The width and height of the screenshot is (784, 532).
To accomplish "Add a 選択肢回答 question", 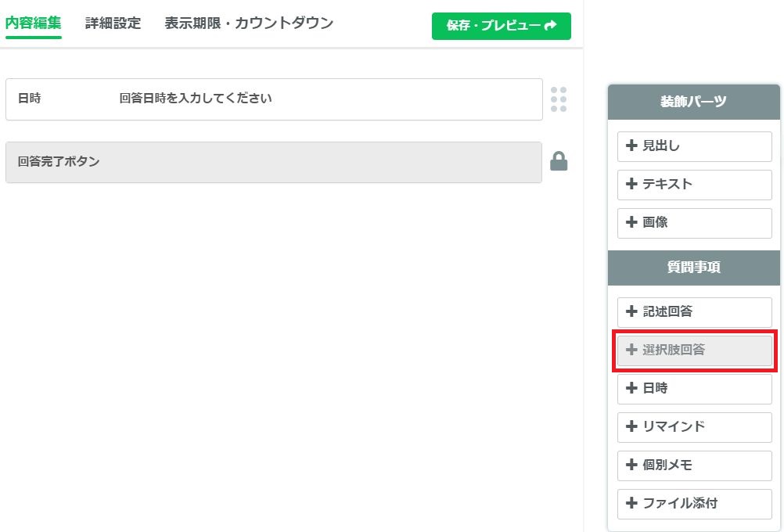I will tap(695, 350).
